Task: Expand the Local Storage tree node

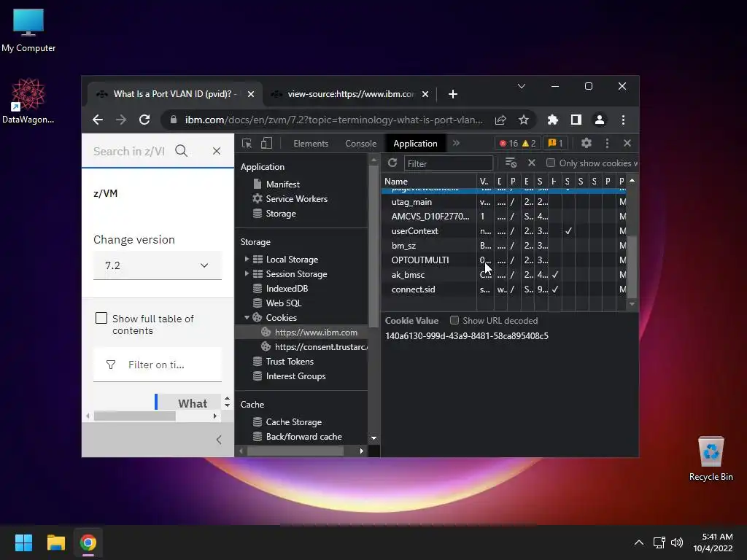Action: (x=247, y=259)
